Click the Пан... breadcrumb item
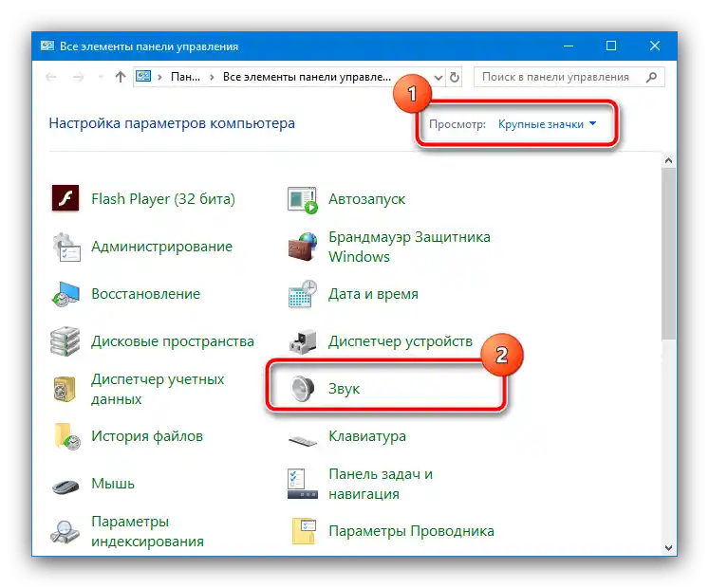Image resolution: width=709 pixels, height=588 pixels. [185, 77]
